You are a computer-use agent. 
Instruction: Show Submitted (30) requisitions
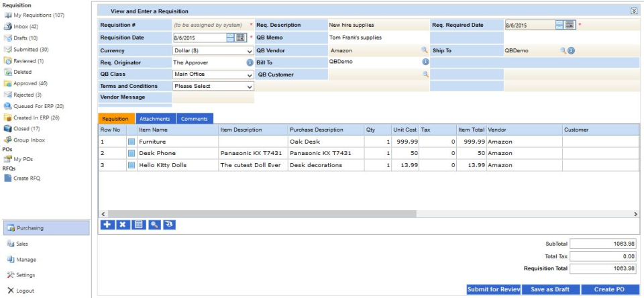[x=26, y=49]
